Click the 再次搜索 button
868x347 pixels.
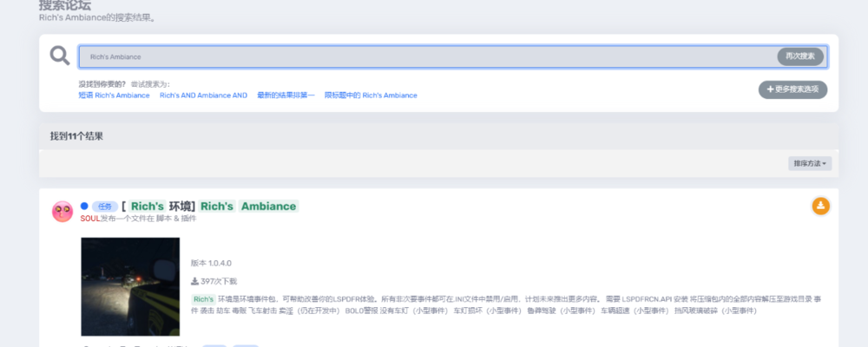(x=800, y=56)
